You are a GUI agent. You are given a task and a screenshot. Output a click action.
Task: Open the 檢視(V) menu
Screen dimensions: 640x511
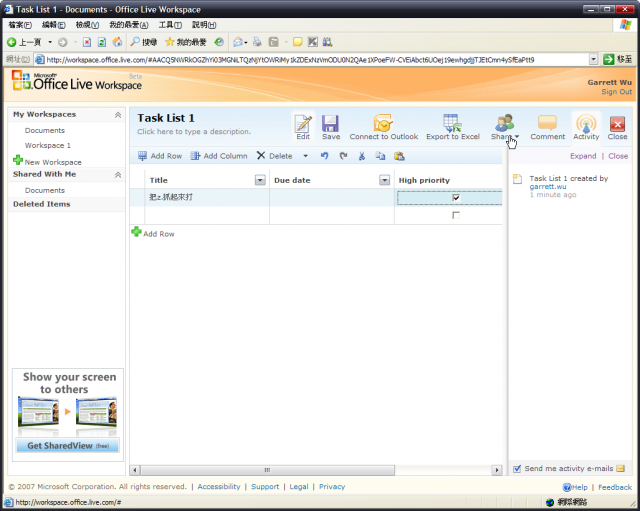[x=87, y=25]
